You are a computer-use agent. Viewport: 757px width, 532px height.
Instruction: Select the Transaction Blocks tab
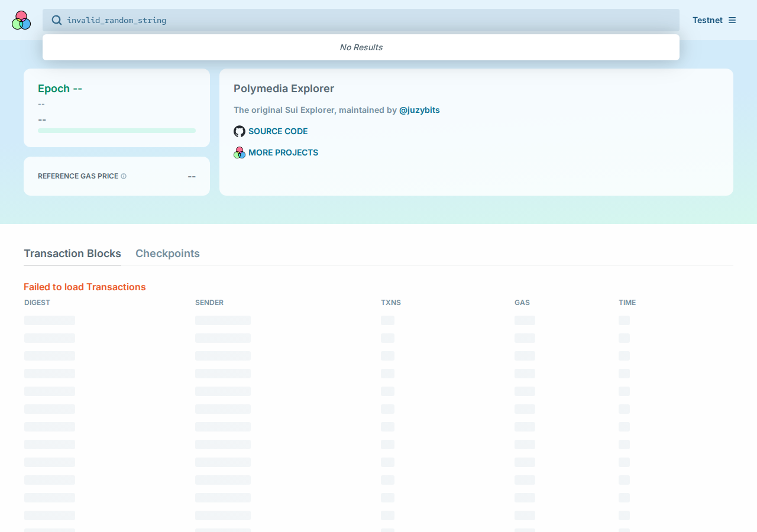(x=72, y=254)
